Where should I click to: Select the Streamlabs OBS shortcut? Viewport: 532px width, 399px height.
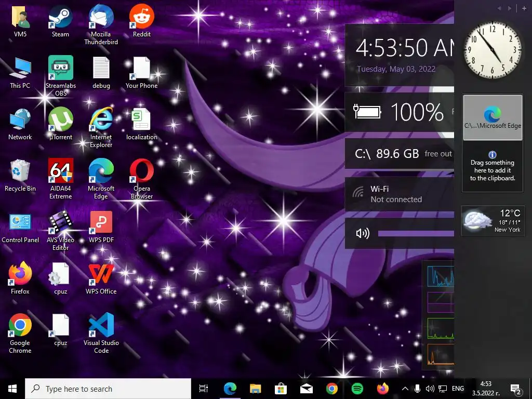pyautogui.click(x=61, y=76)
